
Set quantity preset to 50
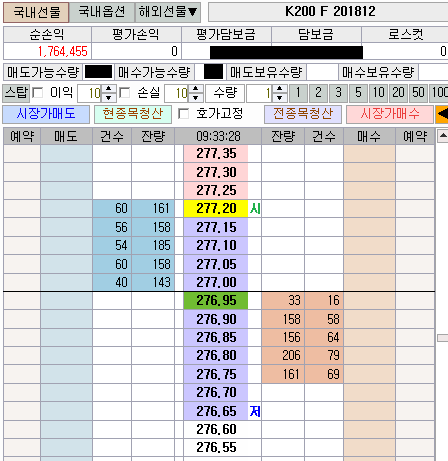(418, 93)
